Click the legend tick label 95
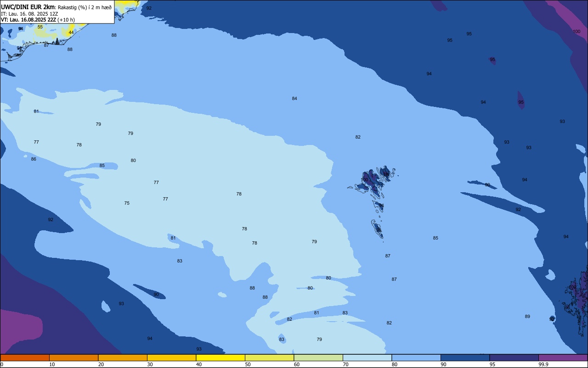 pyautogui.click(x=493, y=364)
